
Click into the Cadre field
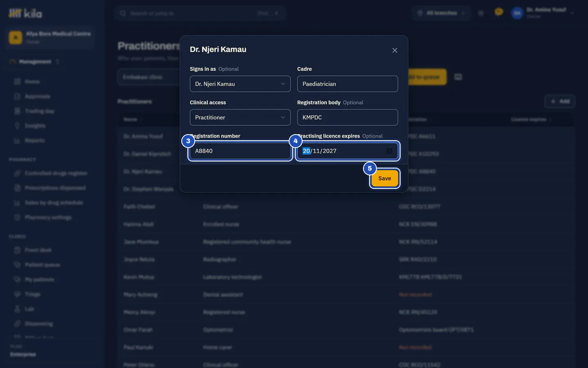pyautogui.click(x=347, y=84)
